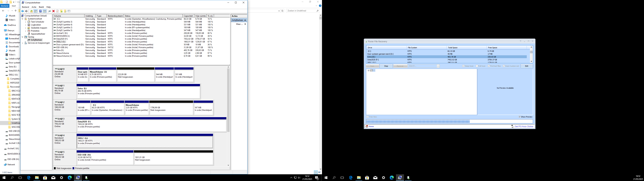
Task: Expand the E:\ node in Puran results
Action: [x=368, y=71]
